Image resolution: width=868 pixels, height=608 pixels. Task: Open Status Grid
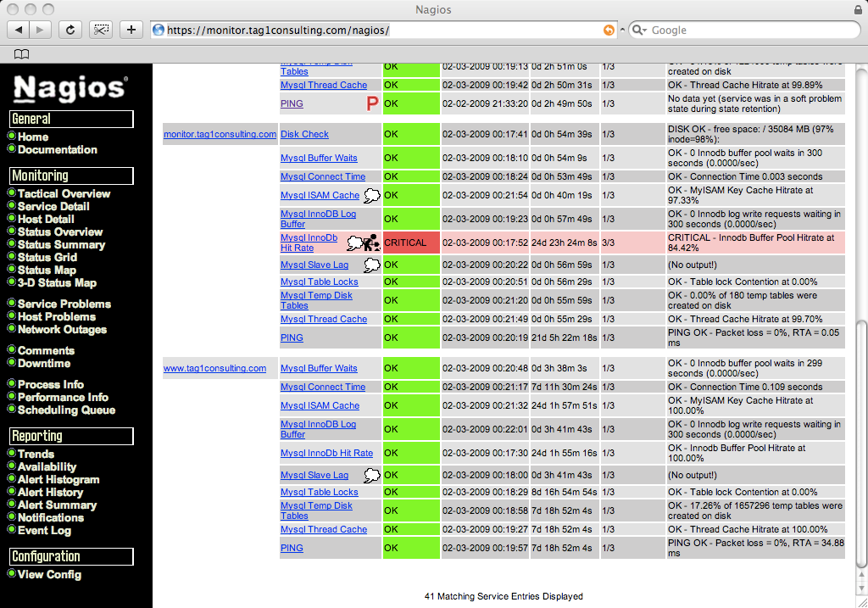(x=47, y=258)
